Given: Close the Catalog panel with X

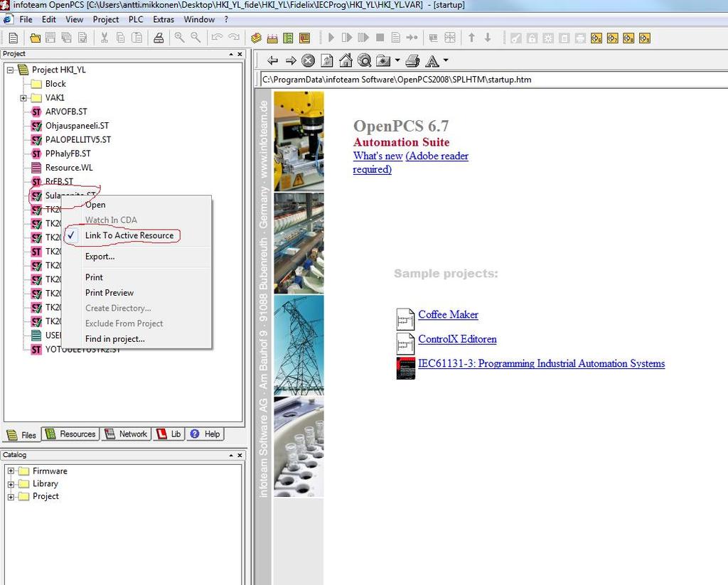Looking at the screenshot, I should click(x=240, y=456).
